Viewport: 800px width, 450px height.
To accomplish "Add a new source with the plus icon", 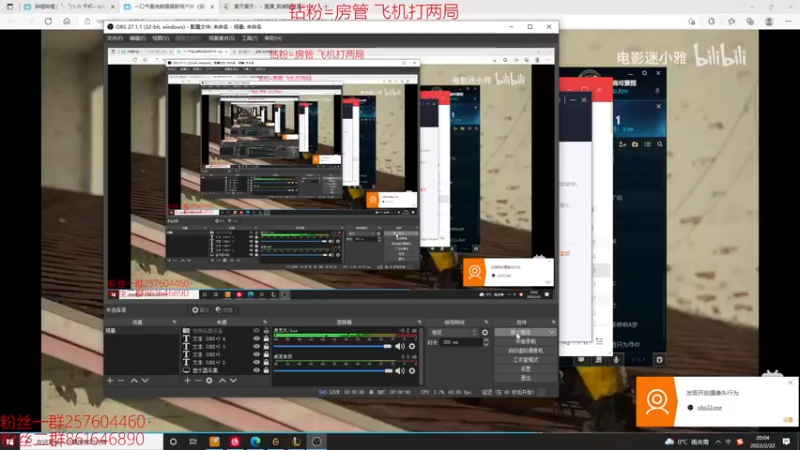I will click(187, 381).
